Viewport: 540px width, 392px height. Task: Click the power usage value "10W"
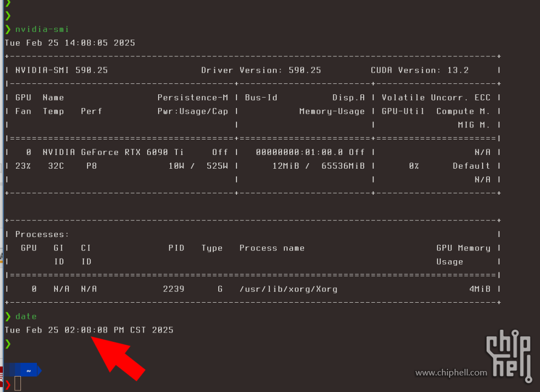coord(176,166)
